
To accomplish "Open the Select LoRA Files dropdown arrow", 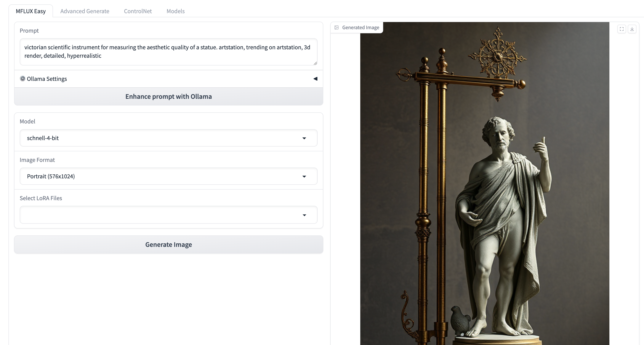I will 304,215.
